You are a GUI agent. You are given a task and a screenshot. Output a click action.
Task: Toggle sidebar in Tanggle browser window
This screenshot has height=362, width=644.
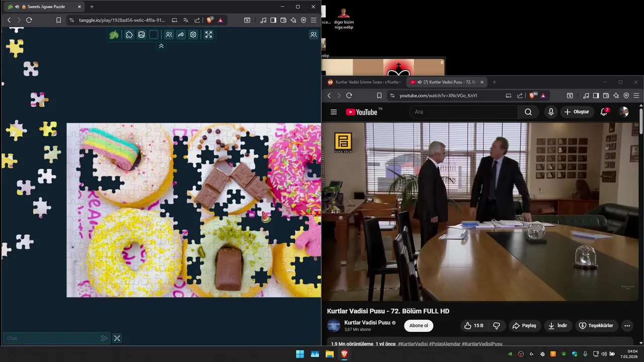(273, 20)
